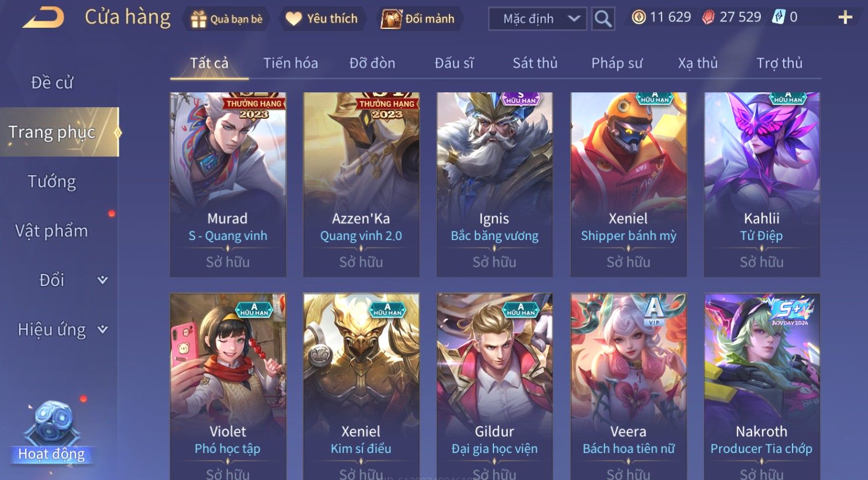Select Nakroth Producer Tia chớp skin card
The image size is (868, 480).
761,387
